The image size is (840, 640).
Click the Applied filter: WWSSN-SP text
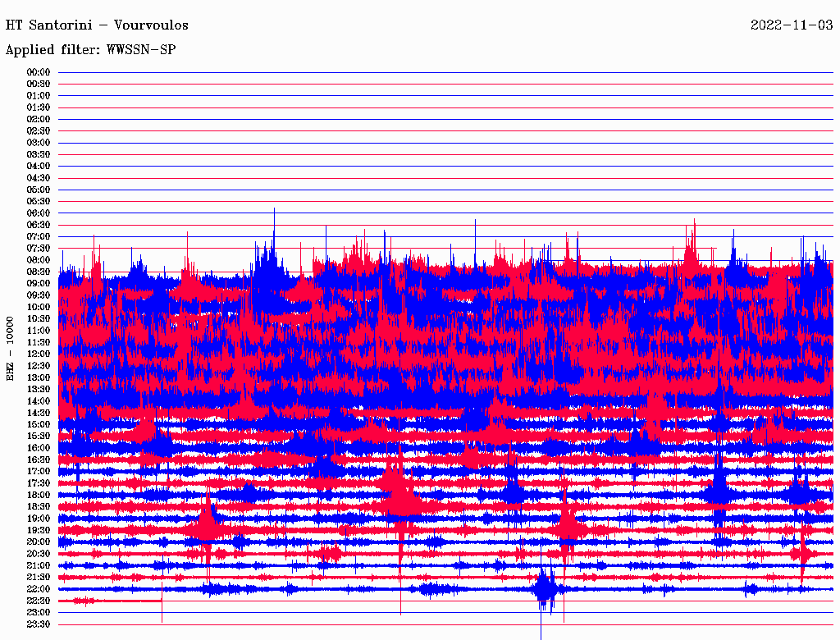(x=90, y=50)
